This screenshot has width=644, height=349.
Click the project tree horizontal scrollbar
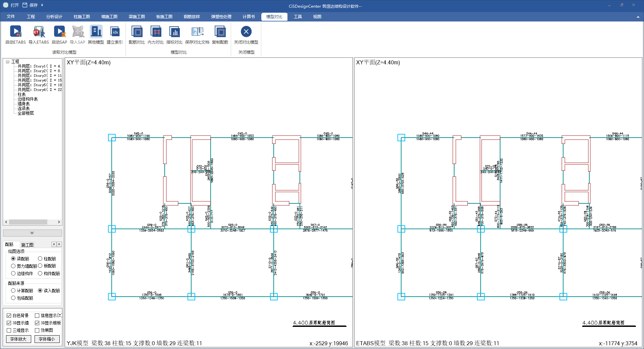pos(28,222)
